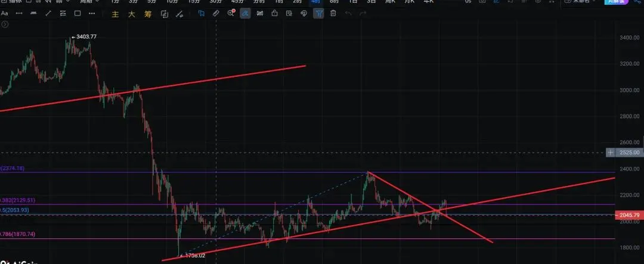Click the blue overlapping squares icon

[202, 14]
